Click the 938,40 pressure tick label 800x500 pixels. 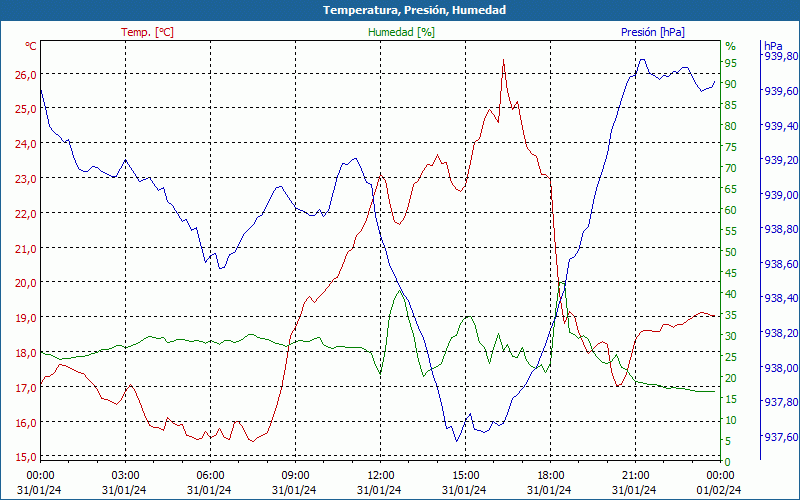[781, 298]
